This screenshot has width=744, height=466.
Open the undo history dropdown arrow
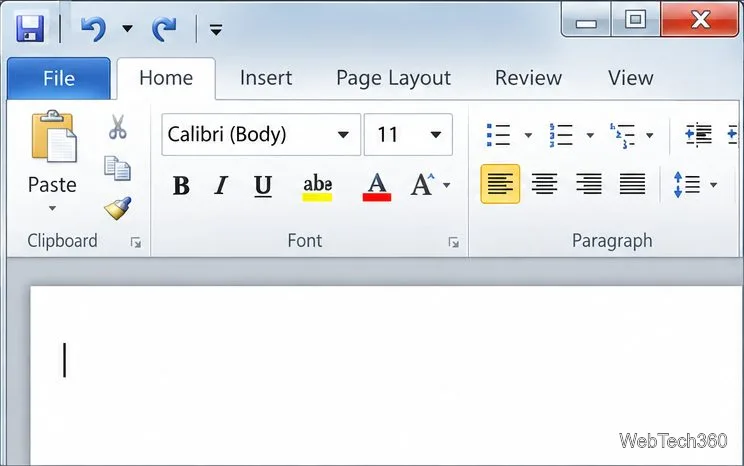tap(127, 28)
